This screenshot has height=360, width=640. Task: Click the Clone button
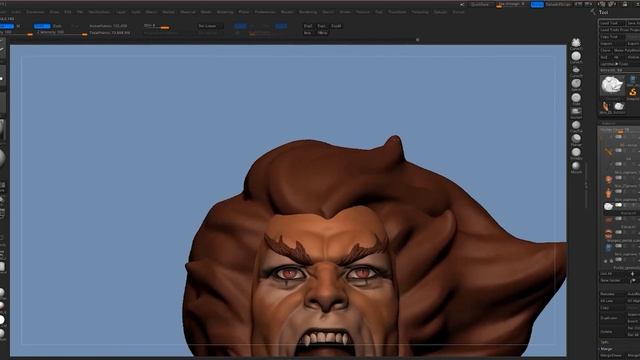point(605,50)
